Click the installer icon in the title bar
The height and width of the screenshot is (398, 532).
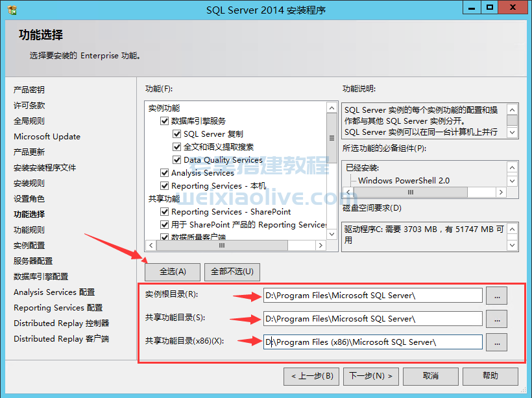(x=11, y=10)
